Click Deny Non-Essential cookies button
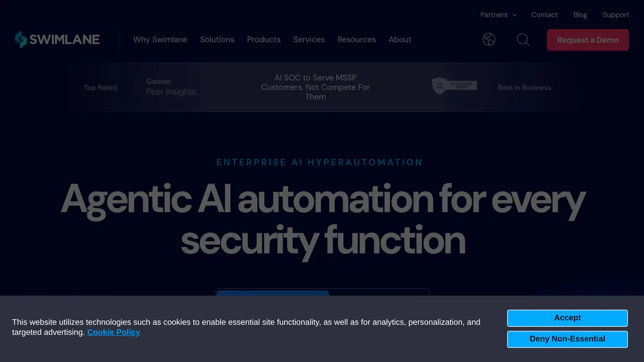 point(568,339)
